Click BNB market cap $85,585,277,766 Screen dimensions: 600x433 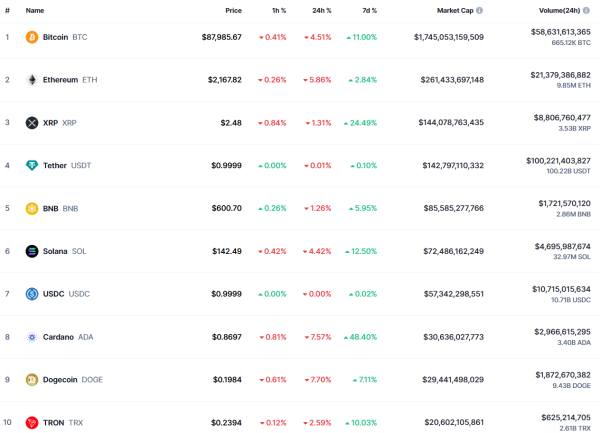click(454, 208)
